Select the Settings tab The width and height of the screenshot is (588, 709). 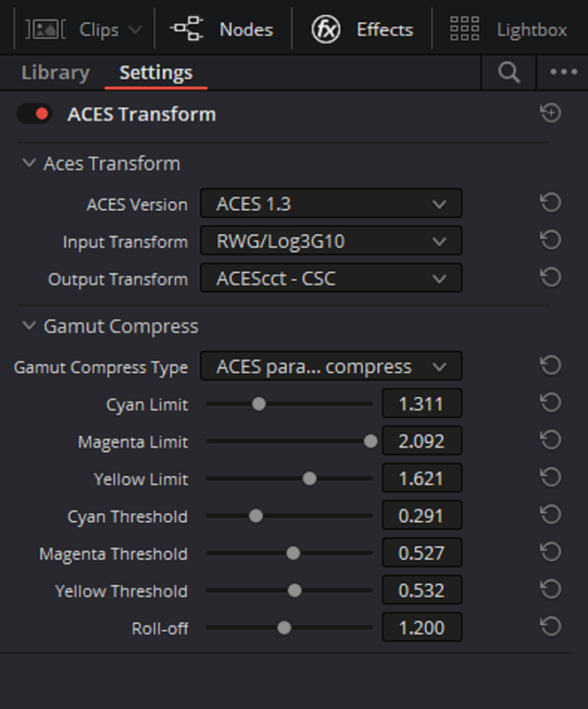click(156, 73)
